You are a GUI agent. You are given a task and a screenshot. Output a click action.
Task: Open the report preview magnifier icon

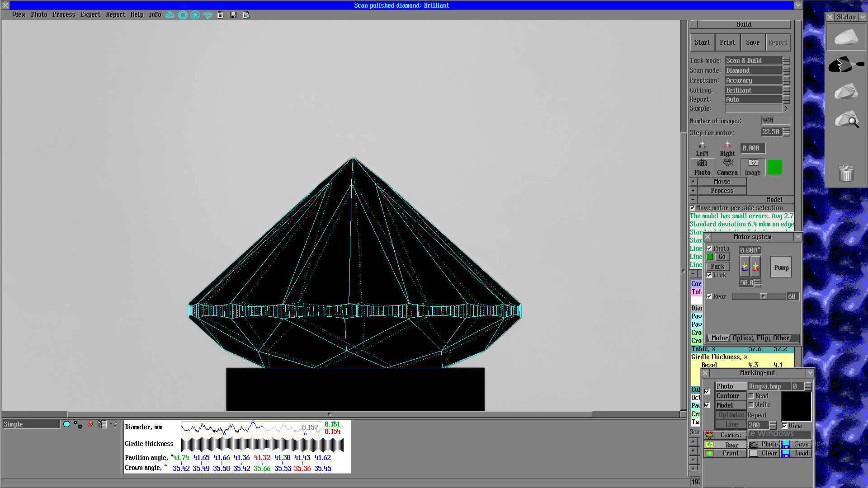(x=246, y=15)
